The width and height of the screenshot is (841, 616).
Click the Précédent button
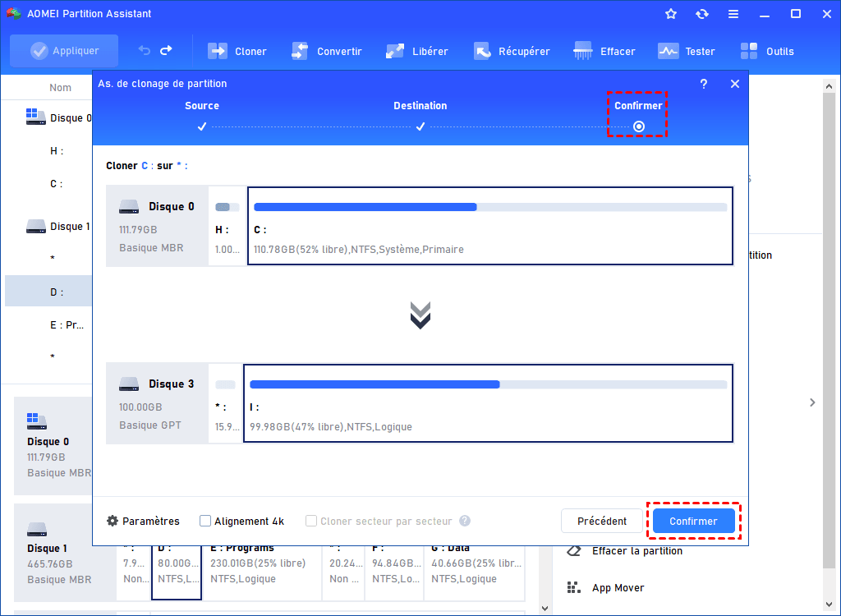coord(602,521)
